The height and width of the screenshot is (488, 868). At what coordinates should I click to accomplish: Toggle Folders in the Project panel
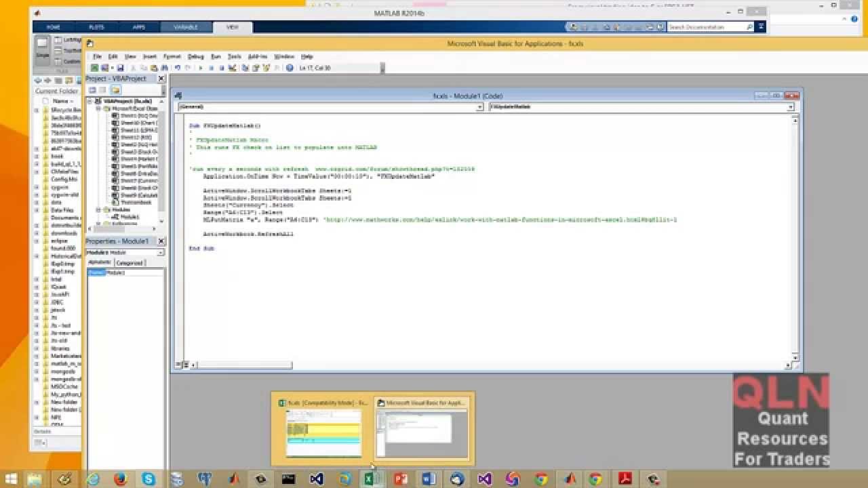(116, 89)
